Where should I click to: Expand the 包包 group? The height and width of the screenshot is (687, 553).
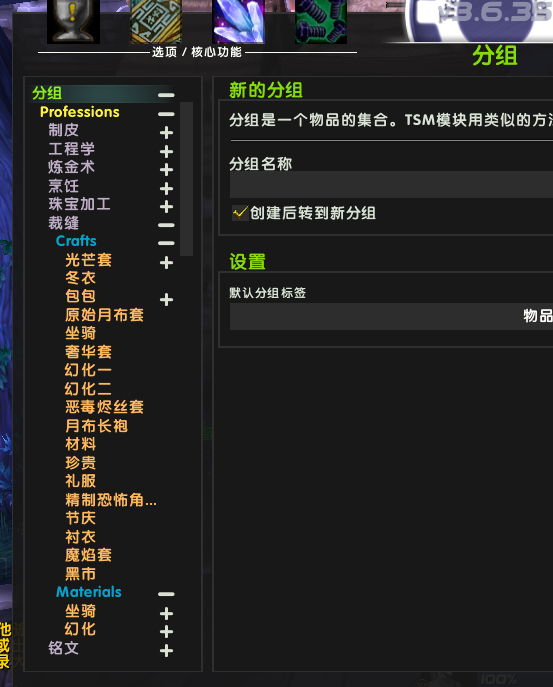166,300
